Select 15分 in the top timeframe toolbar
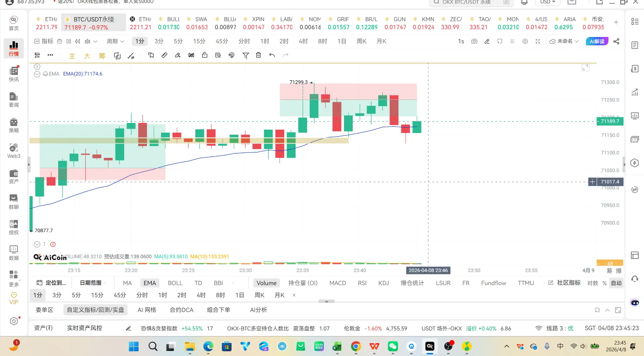644x356 pixels. (x=199, y=41)
